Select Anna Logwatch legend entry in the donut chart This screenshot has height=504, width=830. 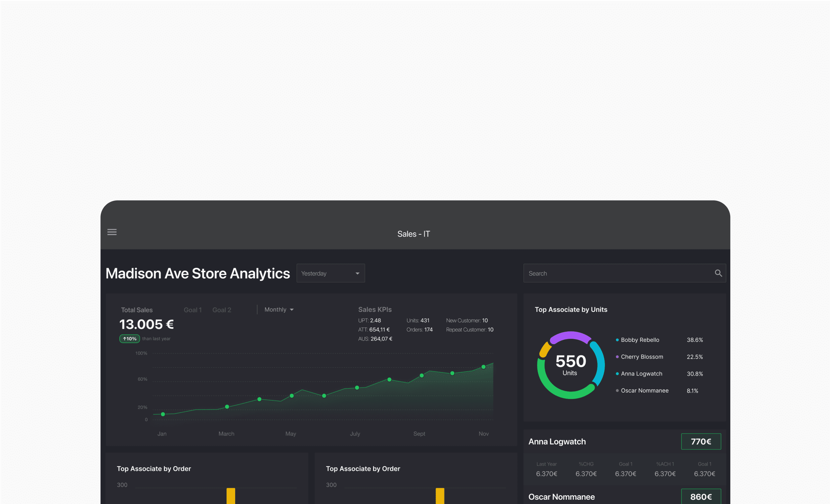(x=639, y=374)
